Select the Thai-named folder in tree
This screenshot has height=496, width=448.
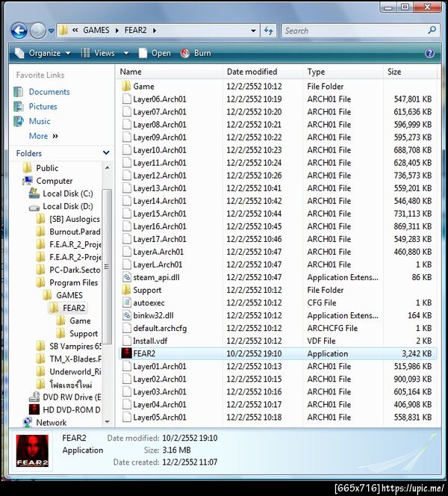click(x=71, y=385)
